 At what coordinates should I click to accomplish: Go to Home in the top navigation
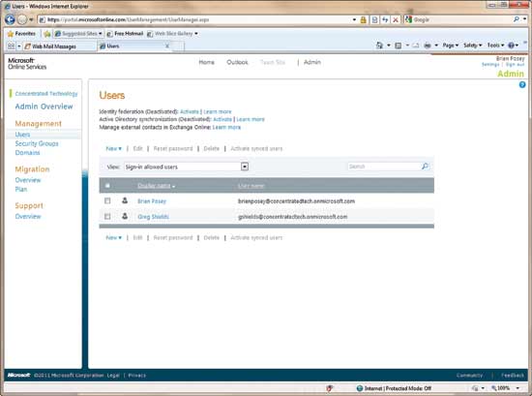click(x=206, y=62)
